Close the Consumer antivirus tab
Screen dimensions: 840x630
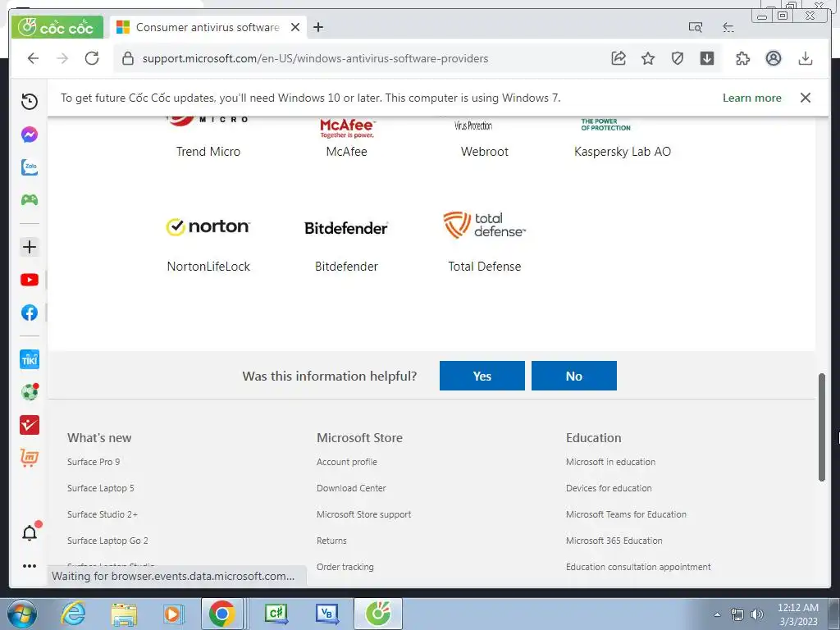(x=295, y=27)
